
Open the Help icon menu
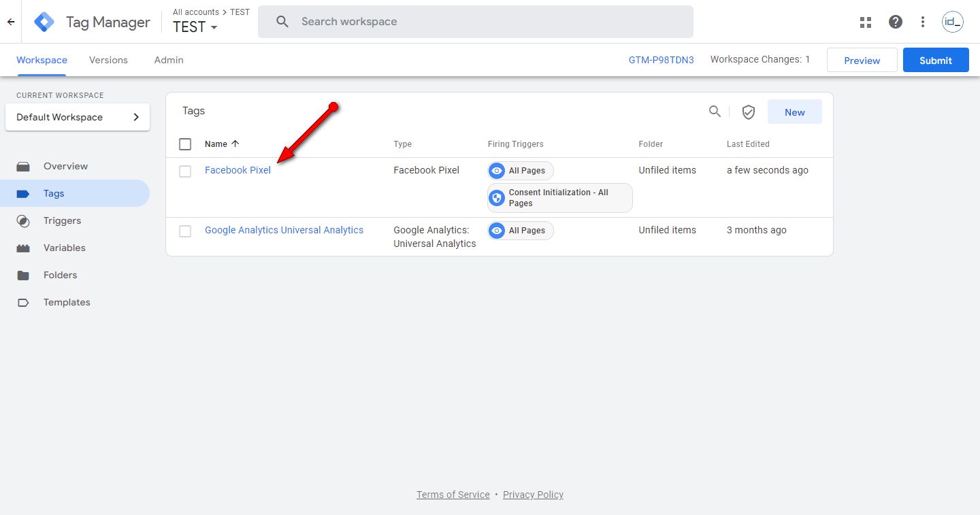coord(896,22)
